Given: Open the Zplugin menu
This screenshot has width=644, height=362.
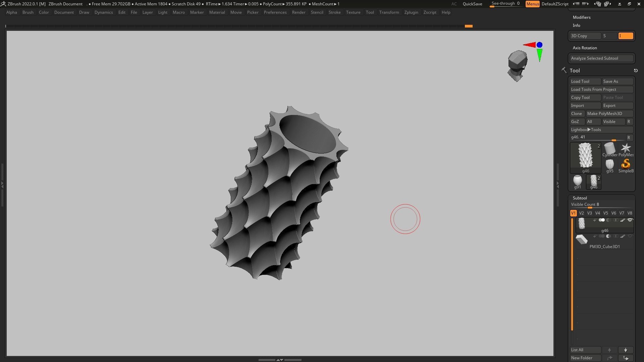Looking at the screenshot, I should (x=411, y=12).
